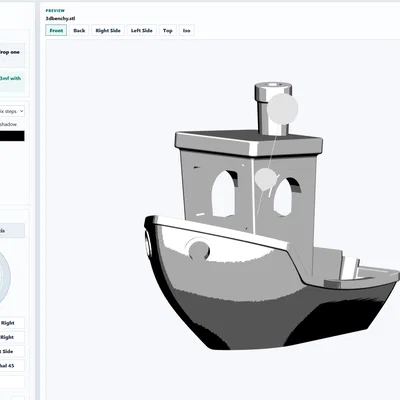Click the large light sphere on funnel

pos(283,109)
